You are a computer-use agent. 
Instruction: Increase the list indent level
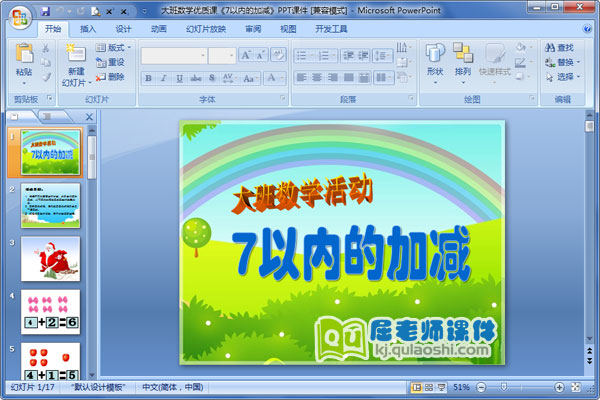tap(363, 56)
